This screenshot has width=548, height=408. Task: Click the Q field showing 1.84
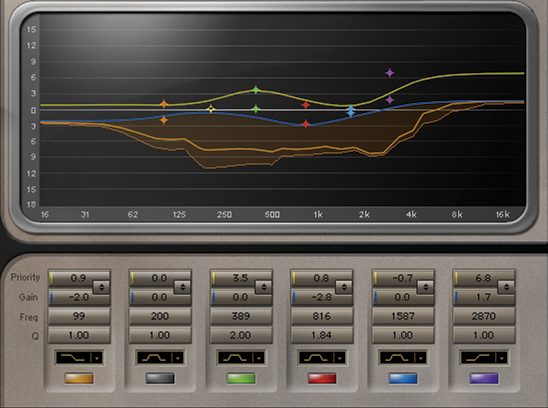pyautogui.click(x=322, y=335)
